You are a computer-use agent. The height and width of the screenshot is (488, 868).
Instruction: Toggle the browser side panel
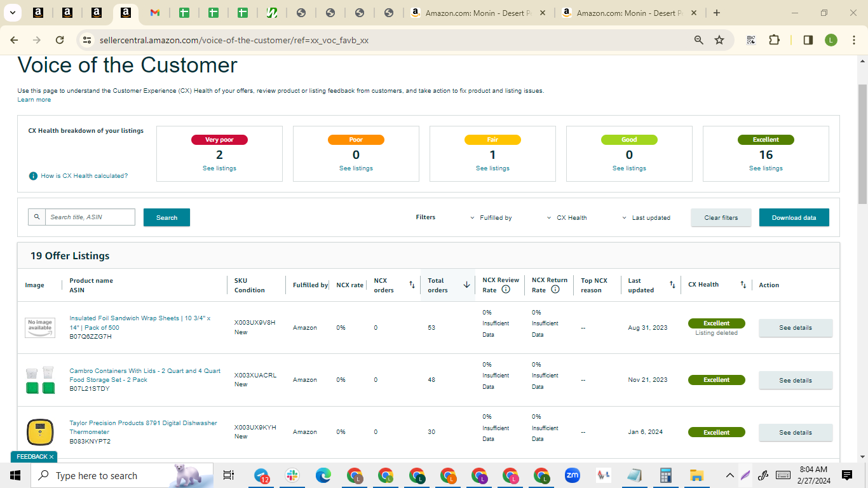pos(808,40)
